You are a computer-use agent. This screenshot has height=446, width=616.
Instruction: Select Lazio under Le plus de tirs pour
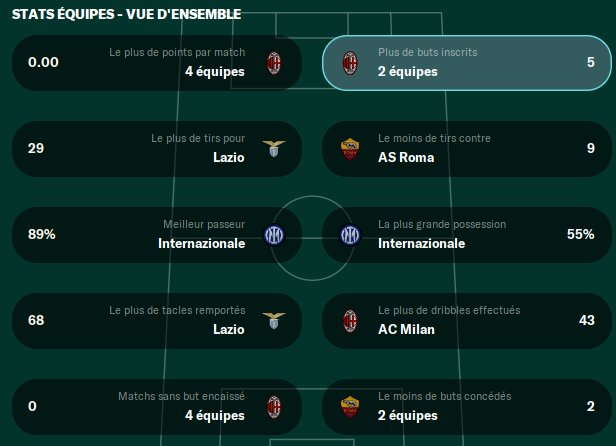pyautogui.click(x=229, y=158)
